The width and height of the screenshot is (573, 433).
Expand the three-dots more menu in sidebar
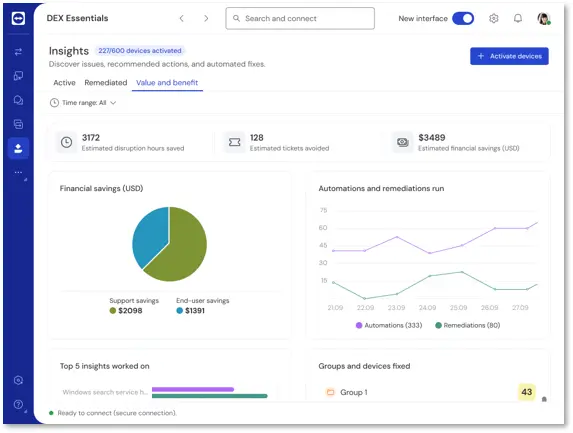click(18, 172)
